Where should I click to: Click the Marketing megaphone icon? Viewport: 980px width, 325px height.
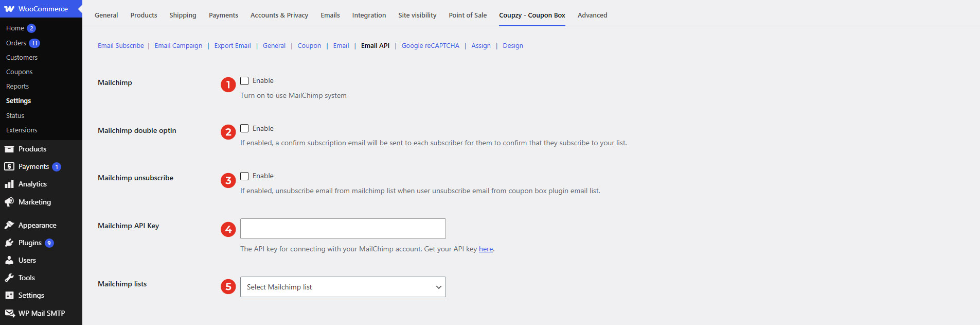pos(9,202)
